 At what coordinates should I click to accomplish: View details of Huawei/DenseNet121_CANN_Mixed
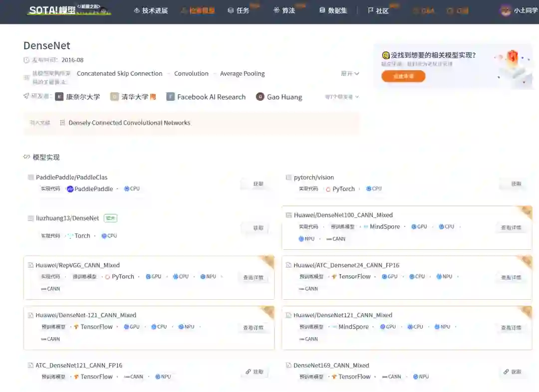(511, 328)
